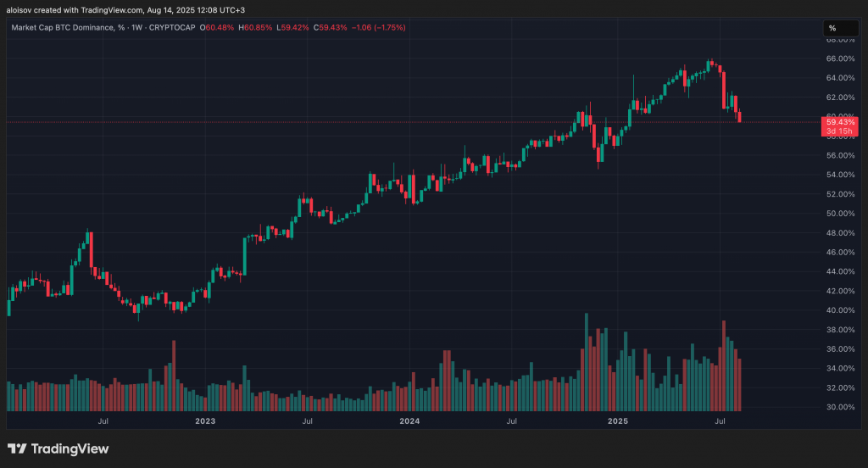Viewport: 868px width, 468px height.
Task: Click the 30.00% price axis label
Action: [x=840, y=407]
